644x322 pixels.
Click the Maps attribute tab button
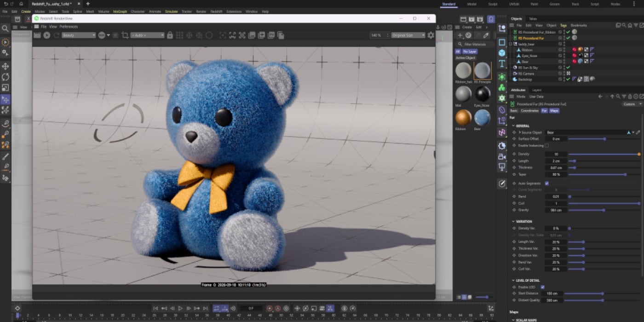[x=554, y=111]
